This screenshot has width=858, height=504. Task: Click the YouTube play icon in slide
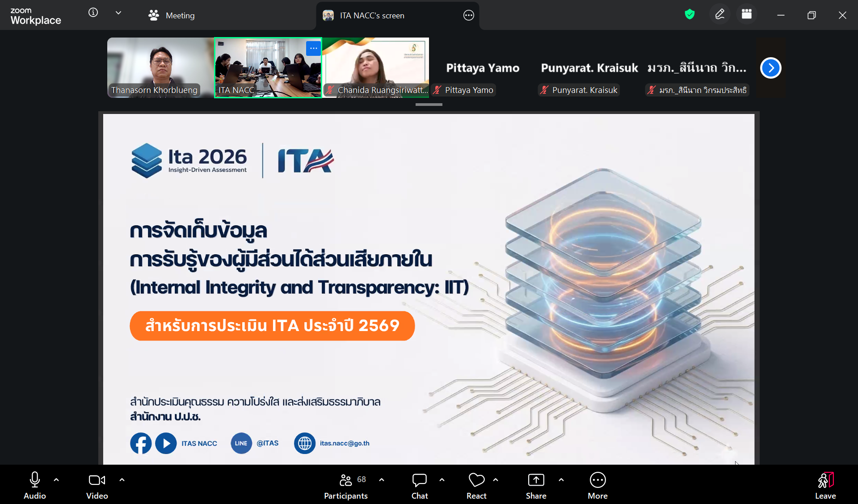click(x=166, y=443)
